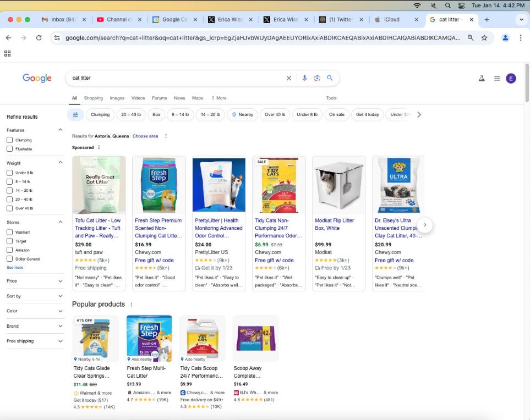
Task: Switch to the Forums search tab
Action: [x=159, y=98]
